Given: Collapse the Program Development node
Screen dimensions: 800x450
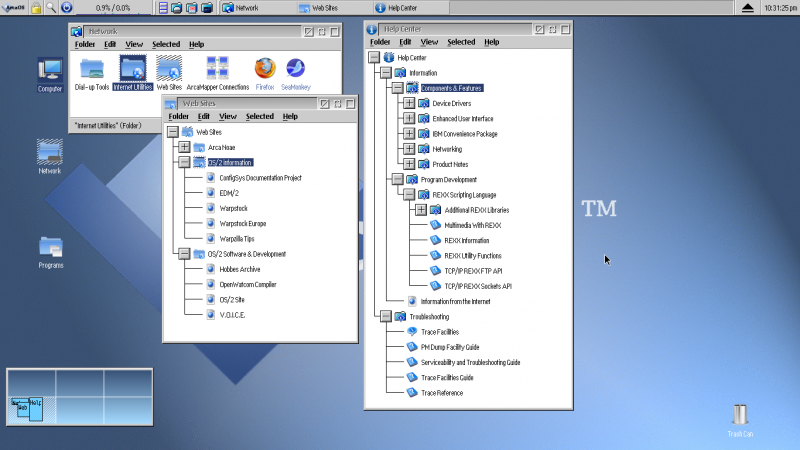Looking at the screenshot, I should (x=397, y=179).
